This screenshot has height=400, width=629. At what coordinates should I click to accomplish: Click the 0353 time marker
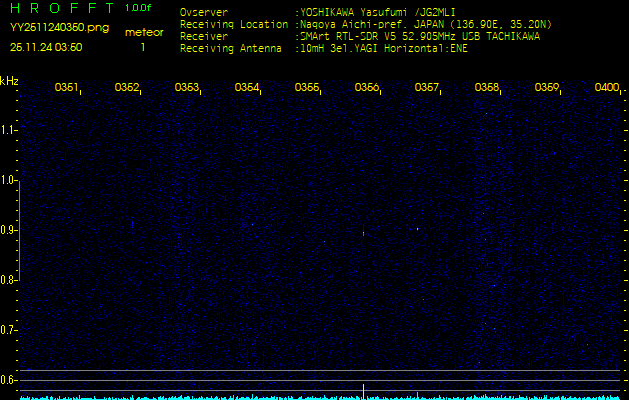pyautogui.click(x=187, y=87)
